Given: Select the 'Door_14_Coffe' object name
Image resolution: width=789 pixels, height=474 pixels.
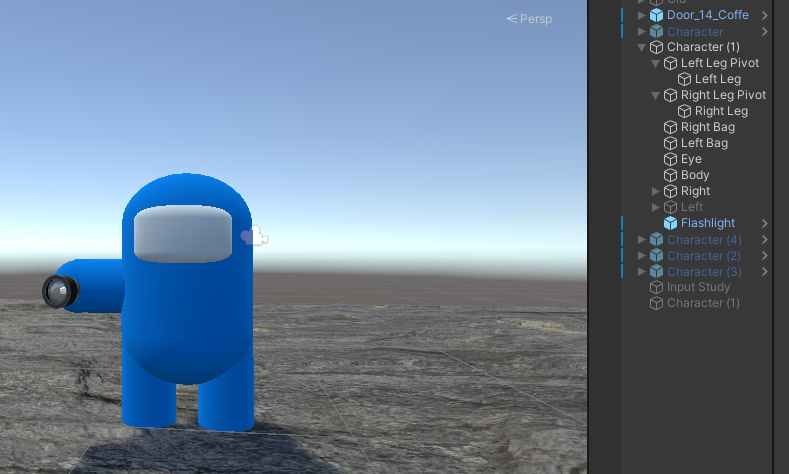Looking at the screenshot, I should click(x=707, y=15).
